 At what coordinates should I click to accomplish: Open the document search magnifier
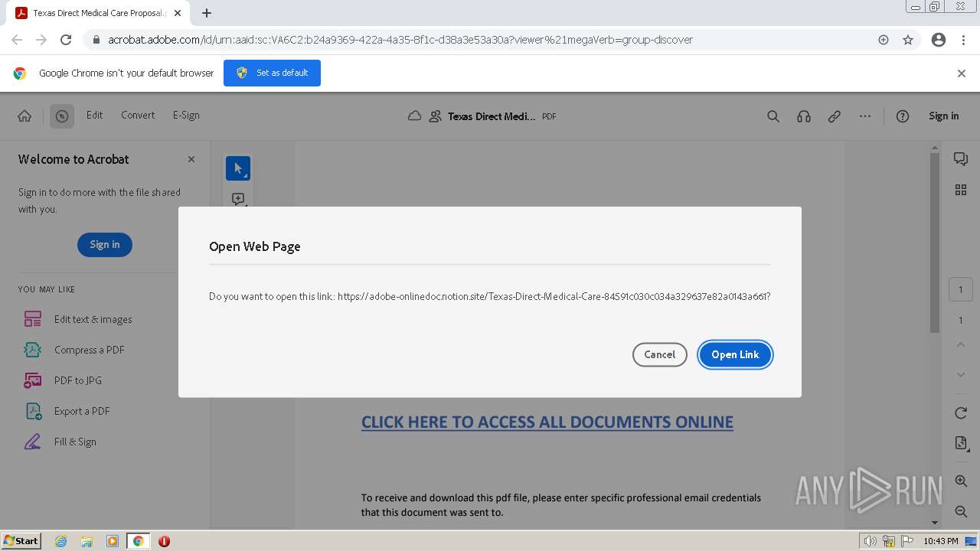point(773,116)
